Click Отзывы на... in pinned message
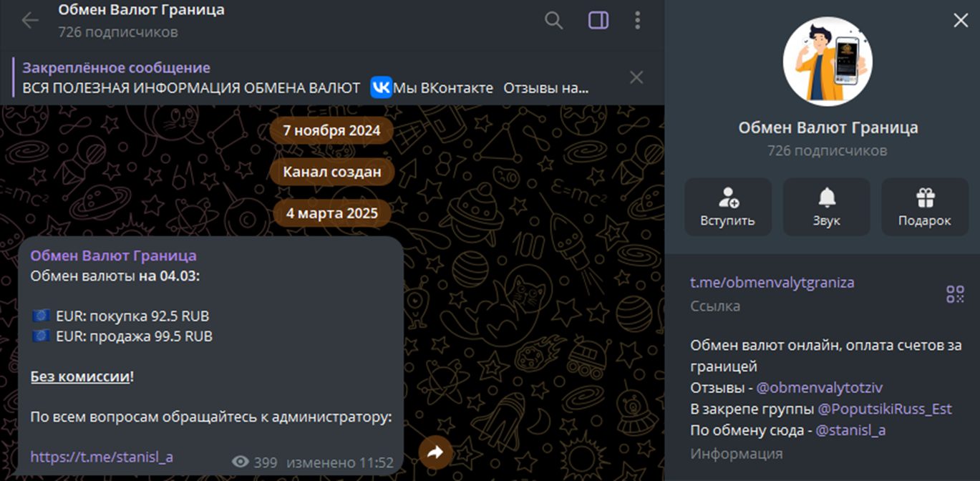980x481 pixels. click(546, 88)
